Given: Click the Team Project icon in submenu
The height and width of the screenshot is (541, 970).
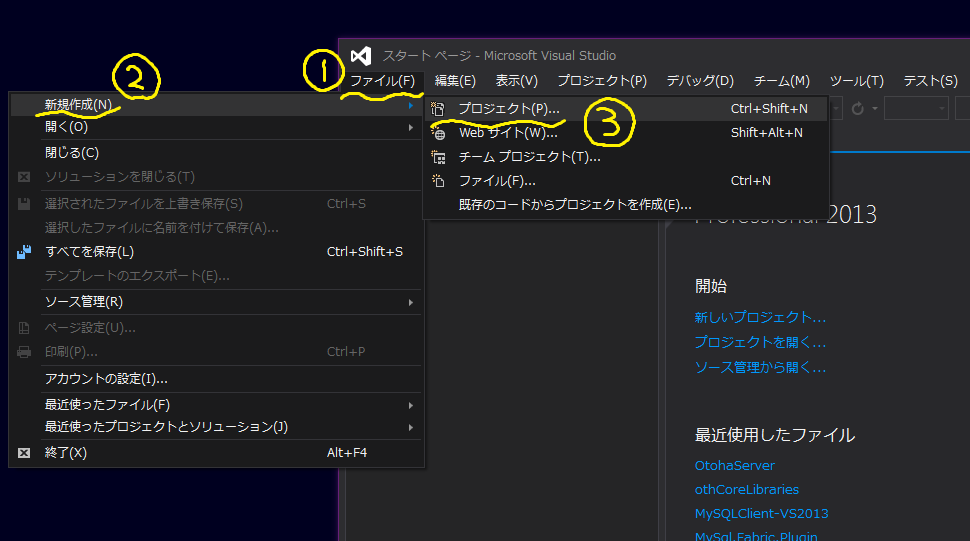Looking at the screenshot, I should coord(438,157).
